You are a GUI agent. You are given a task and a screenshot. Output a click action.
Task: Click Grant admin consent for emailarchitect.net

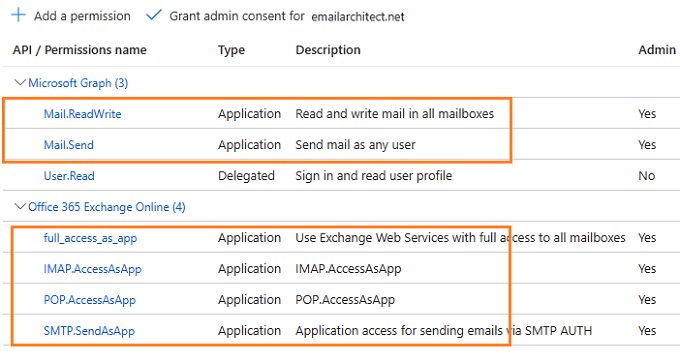pyautogui.click(x=287, y=16)
